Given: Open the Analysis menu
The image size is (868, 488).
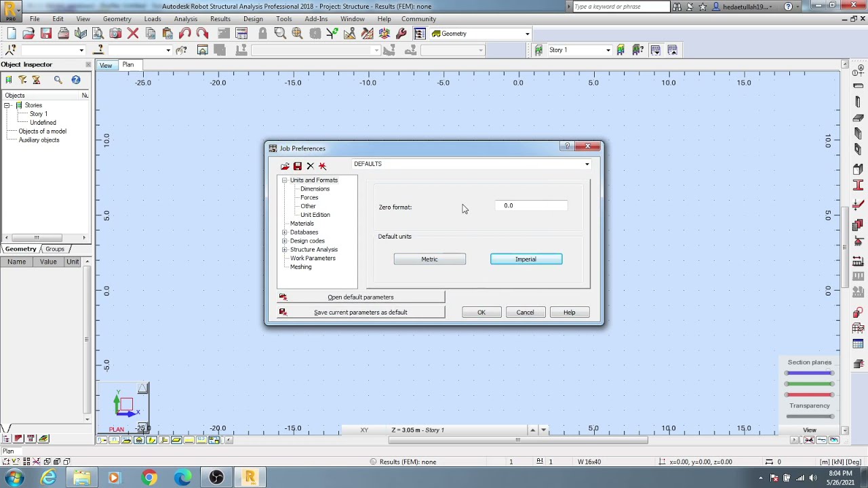Looking at the screenshot, I should 185,19.
